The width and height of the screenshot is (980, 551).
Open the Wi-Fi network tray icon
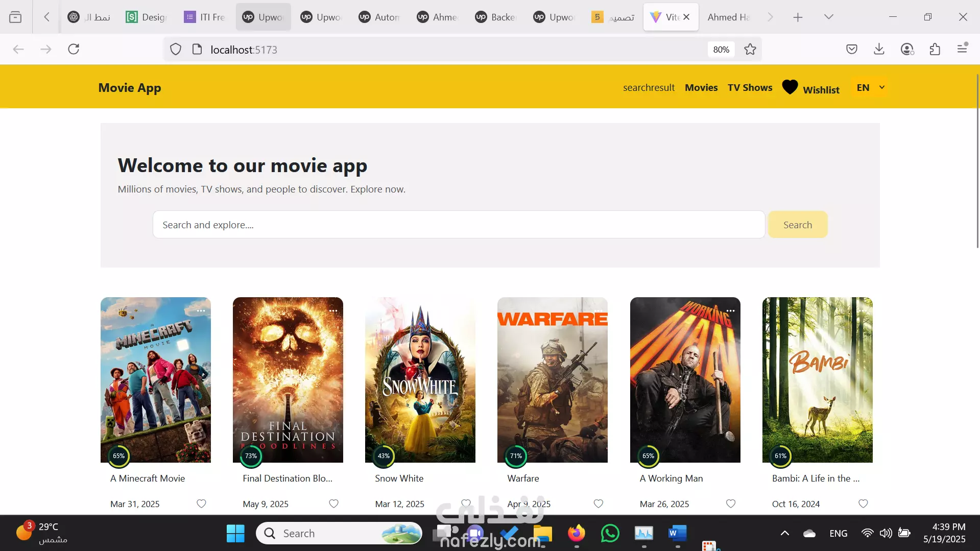tap(867, 534)
